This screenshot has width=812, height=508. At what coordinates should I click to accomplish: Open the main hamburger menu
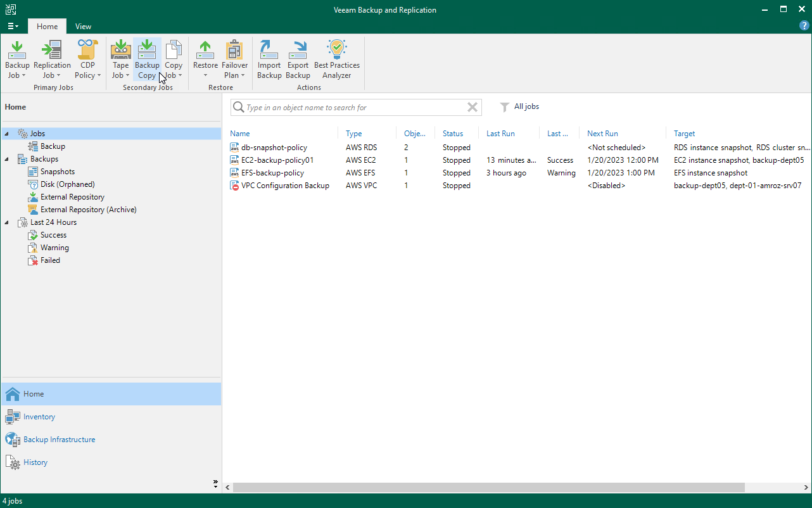tap(13, 26)
